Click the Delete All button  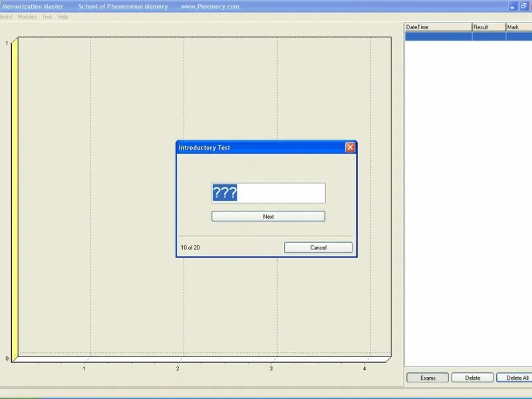[x=515, y=378]
